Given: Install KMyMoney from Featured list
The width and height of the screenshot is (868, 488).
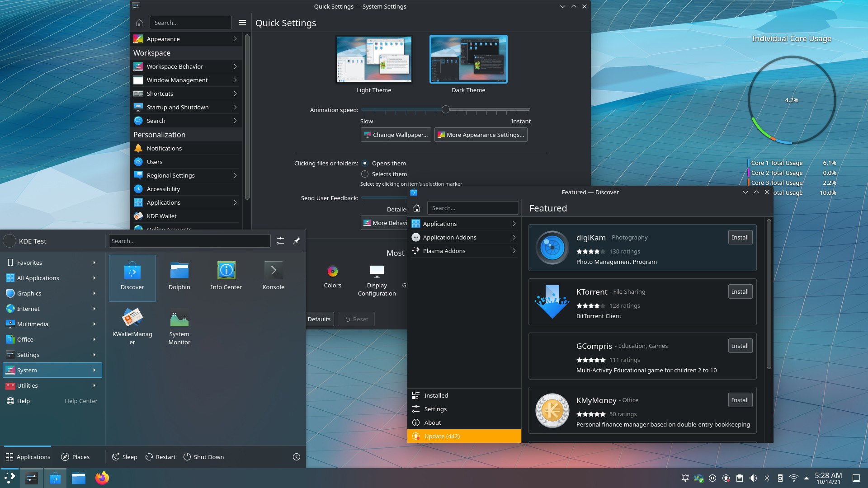Looking at the screenshot, I should (740, 400).
